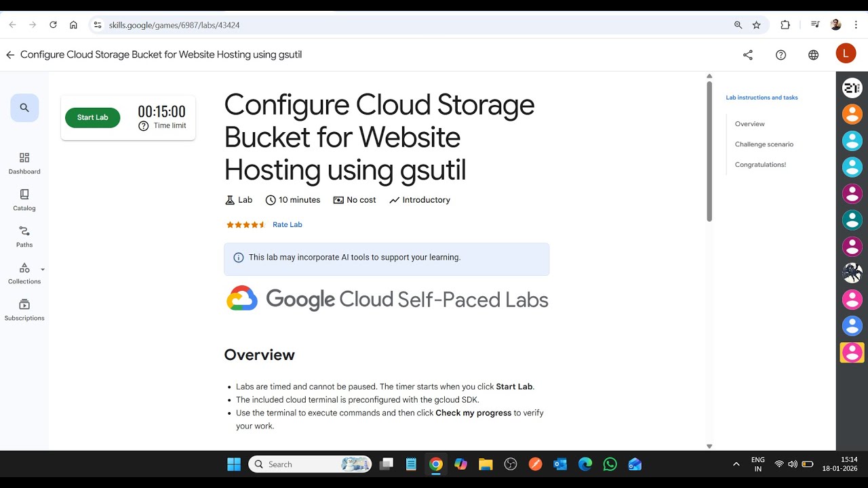Viewport: 868px width, 488px height.
Task: Open the Catalog section
Action: pyautogui.click(x=24, y=200)
